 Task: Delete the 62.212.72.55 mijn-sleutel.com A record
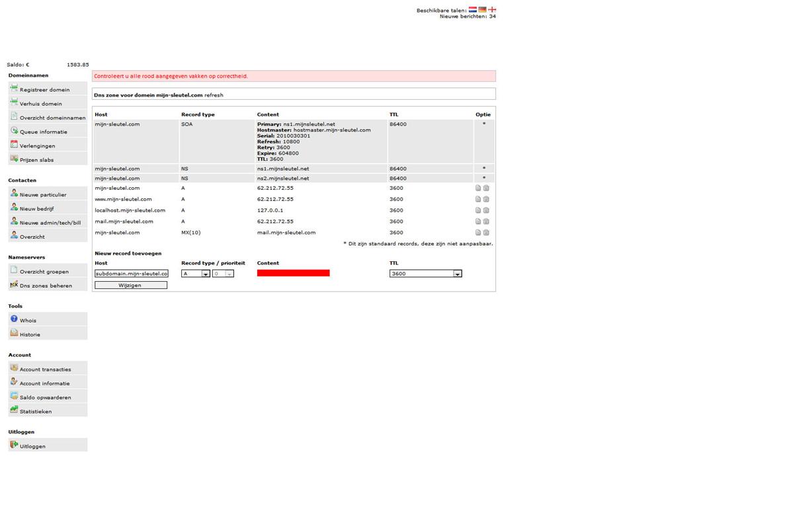point(486,188)
